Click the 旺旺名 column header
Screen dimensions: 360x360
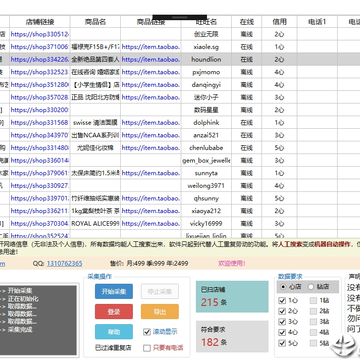tap(206, 22)
